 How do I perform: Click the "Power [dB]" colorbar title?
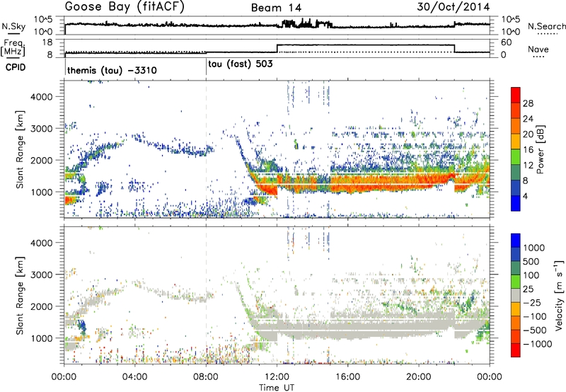[x=540, y=149]
